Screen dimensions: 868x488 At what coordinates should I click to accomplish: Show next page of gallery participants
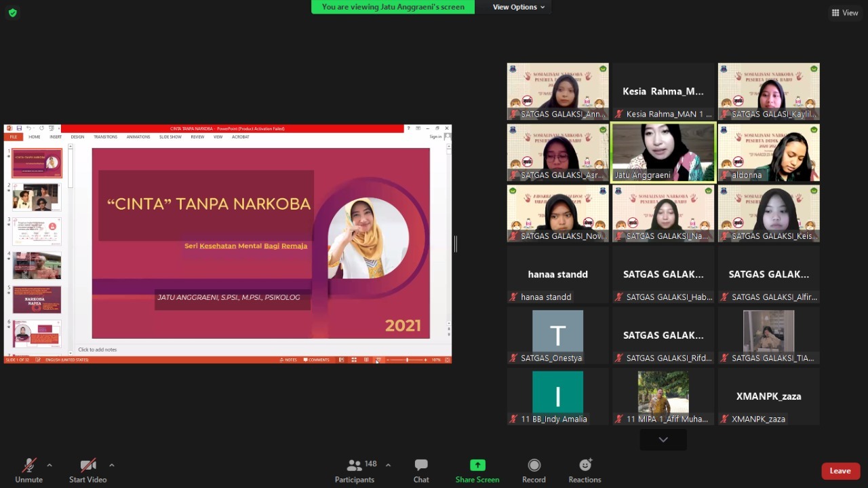(663, 440)
